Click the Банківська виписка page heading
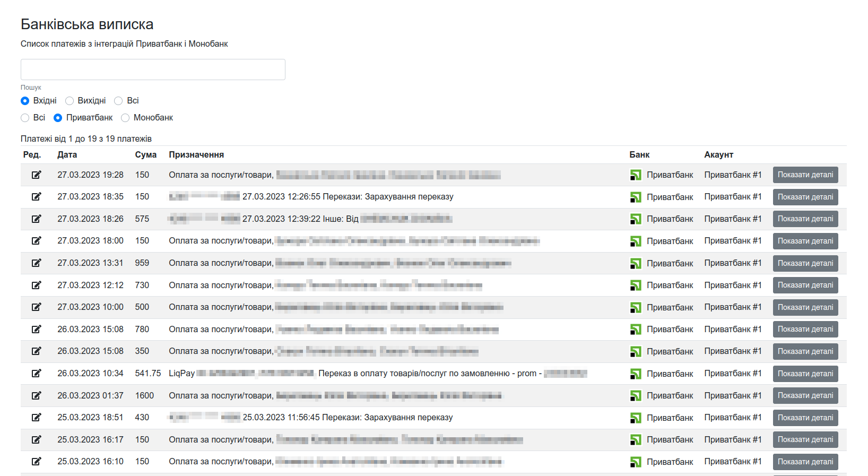 point(87,24)
